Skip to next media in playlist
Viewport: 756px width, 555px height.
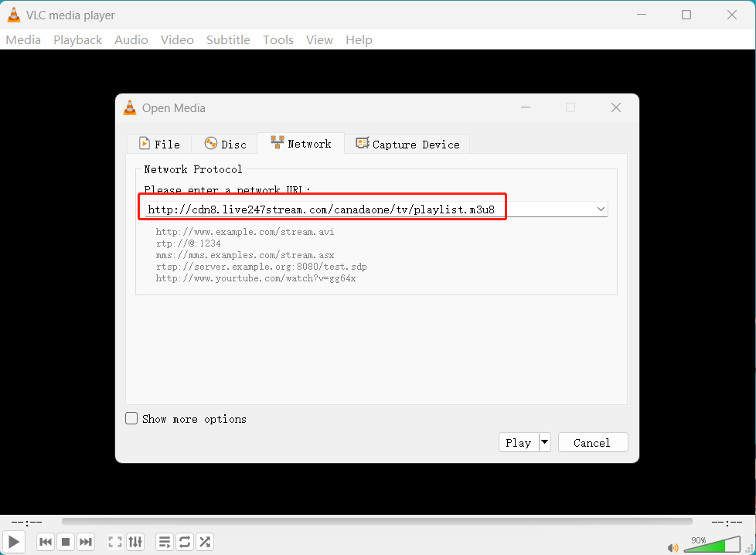coord(86,542)
